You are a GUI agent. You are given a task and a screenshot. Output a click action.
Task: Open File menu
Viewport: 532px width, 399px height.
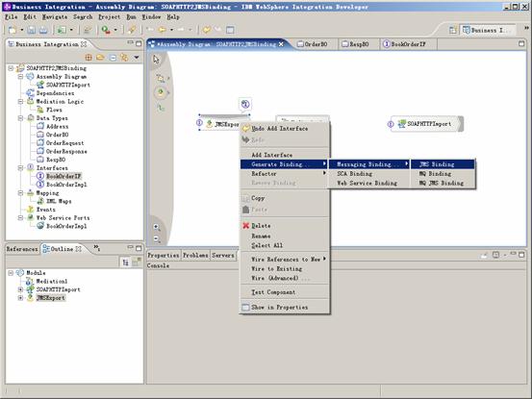tap(12, 16)
